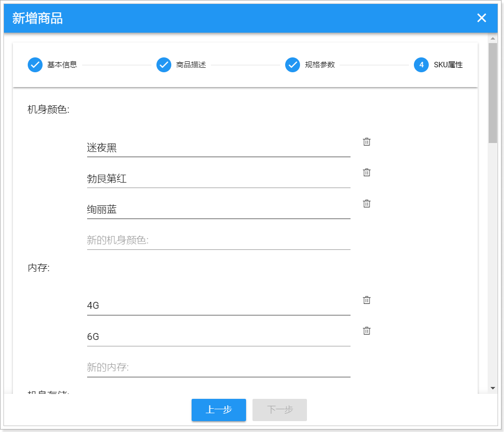
Task: Edit the 4G memory field
Action: (218, 306)
